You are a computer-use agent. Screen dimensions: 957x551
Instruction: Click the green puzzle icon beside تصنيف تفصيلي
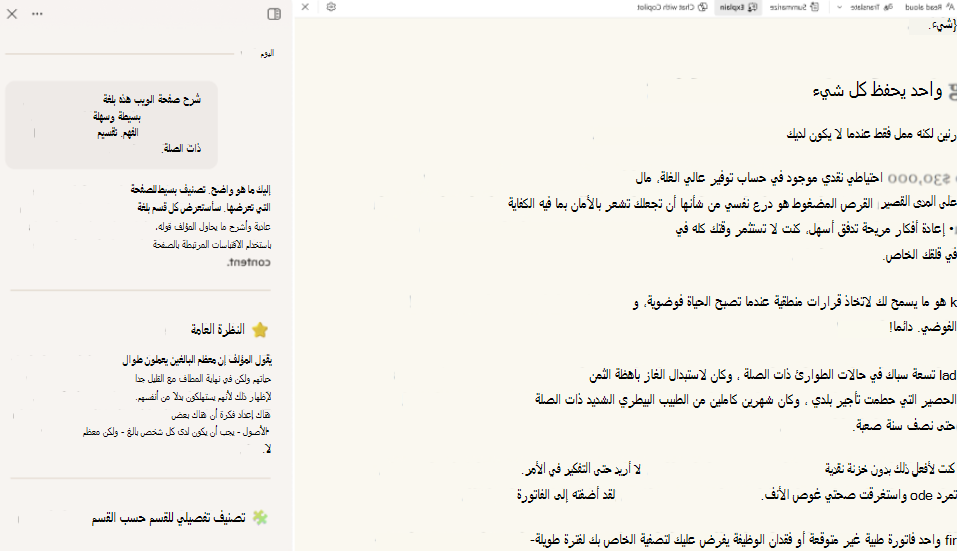point(261,517)
